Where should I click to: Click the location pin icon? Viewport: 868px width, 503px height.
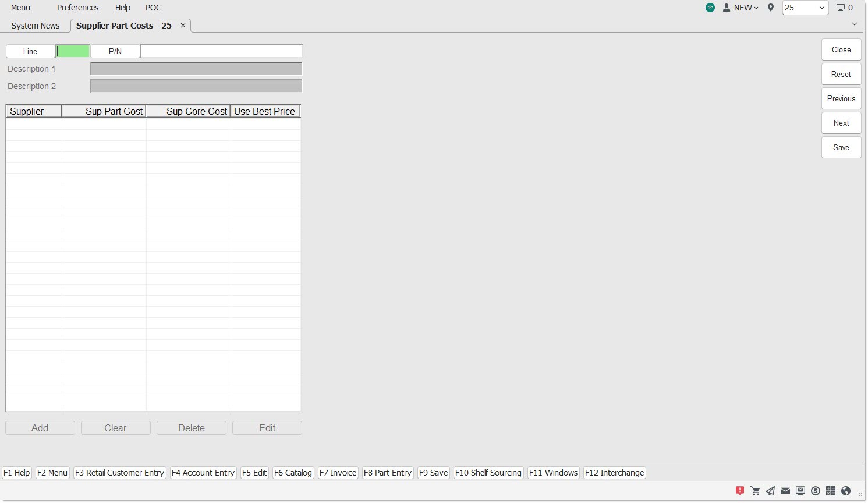click(771, 8)
